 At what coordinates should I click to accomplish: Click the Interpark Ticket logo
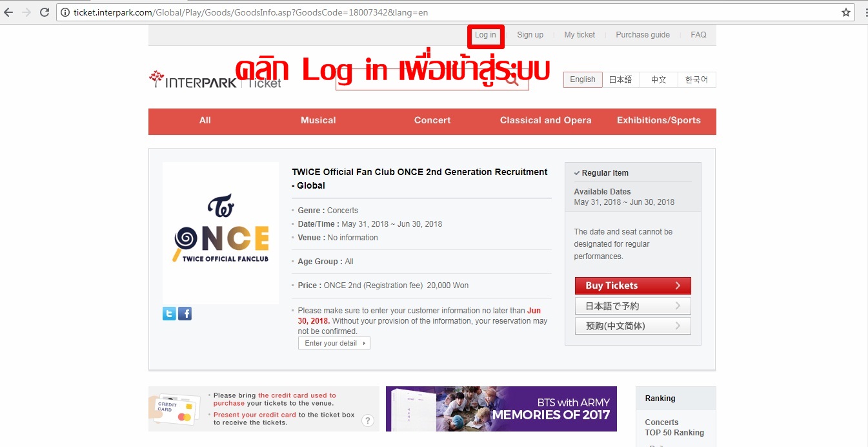(215, 79)
